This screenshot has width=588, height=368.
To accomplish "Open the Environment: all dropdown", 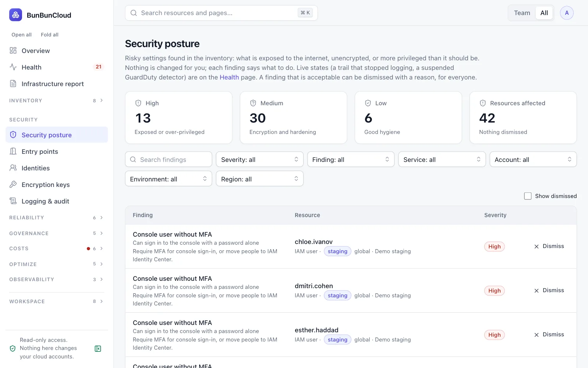I will pos(168,179).
